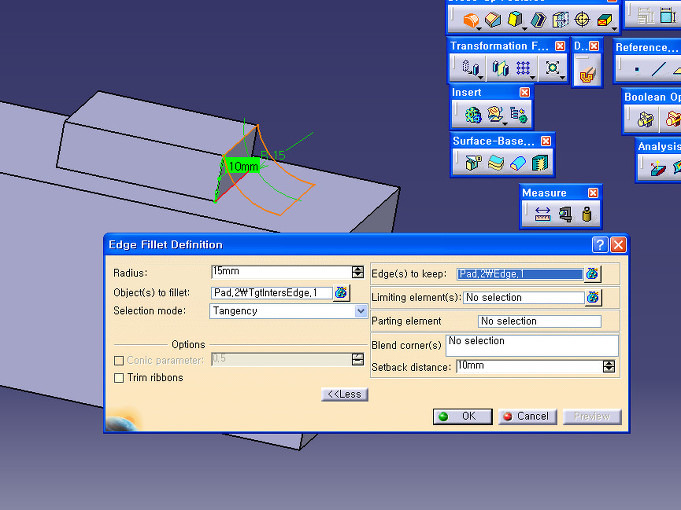Select the Draft Analysis icon in Analysis toolbar
The width and height of the screenshot is (681, 510).
coord(658,168)
